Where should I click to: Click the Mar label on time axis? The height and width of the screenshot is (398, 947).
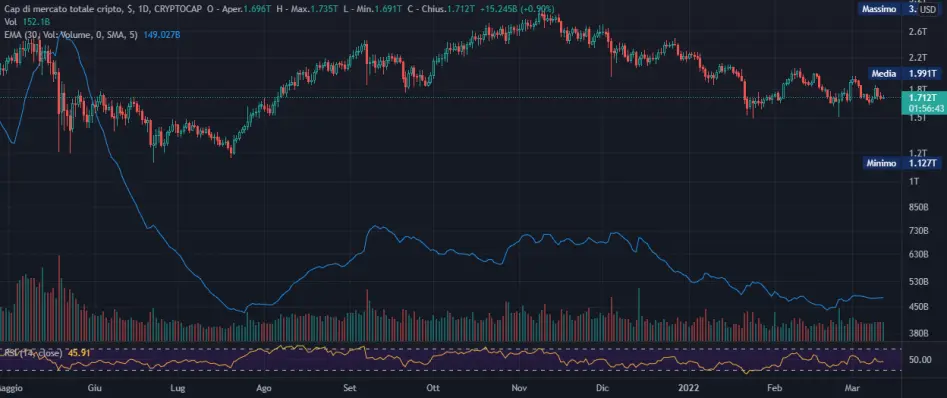[852, 387]
